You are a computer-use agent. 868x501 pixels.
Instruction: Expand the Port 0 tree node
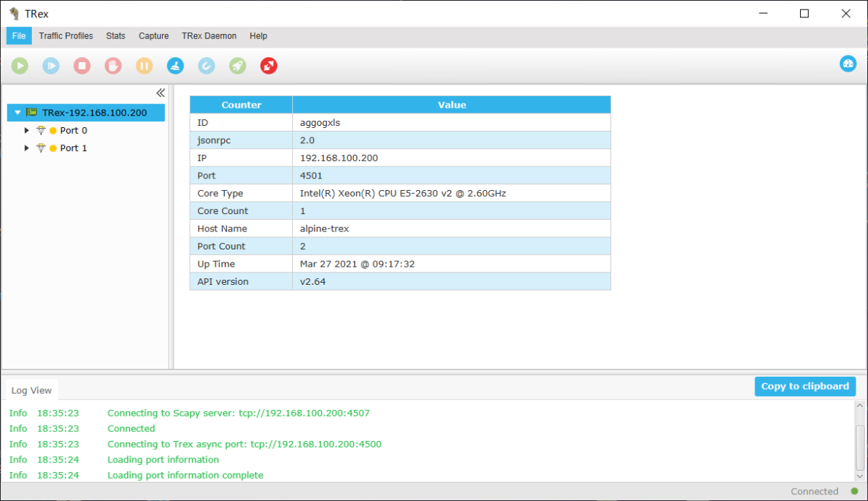point(27,130)
